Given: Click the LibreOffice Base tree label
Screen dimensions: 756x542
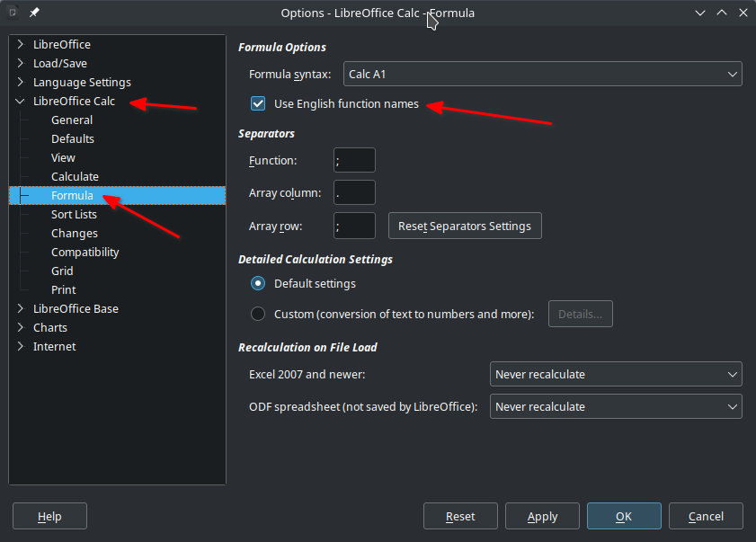Looking at the screenshot, I should coord(76,308).
